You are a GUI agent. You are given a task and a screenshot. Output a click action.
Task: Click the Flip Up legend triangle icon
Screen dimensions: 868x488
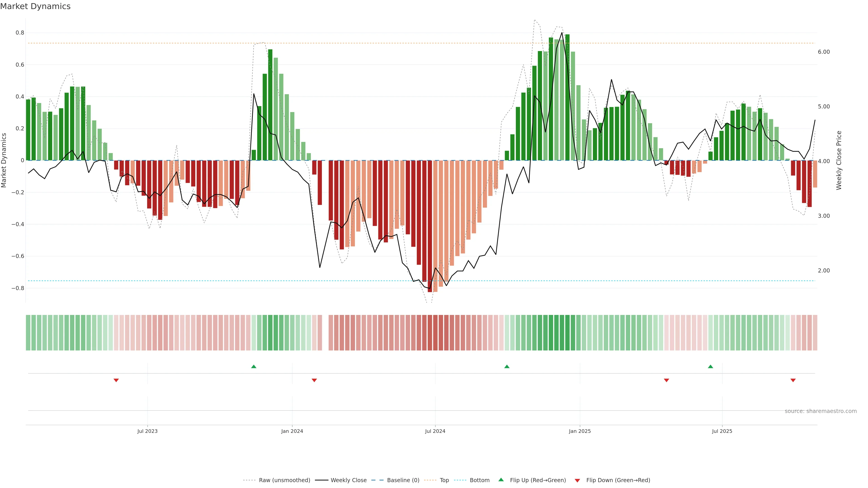(501, 480)
